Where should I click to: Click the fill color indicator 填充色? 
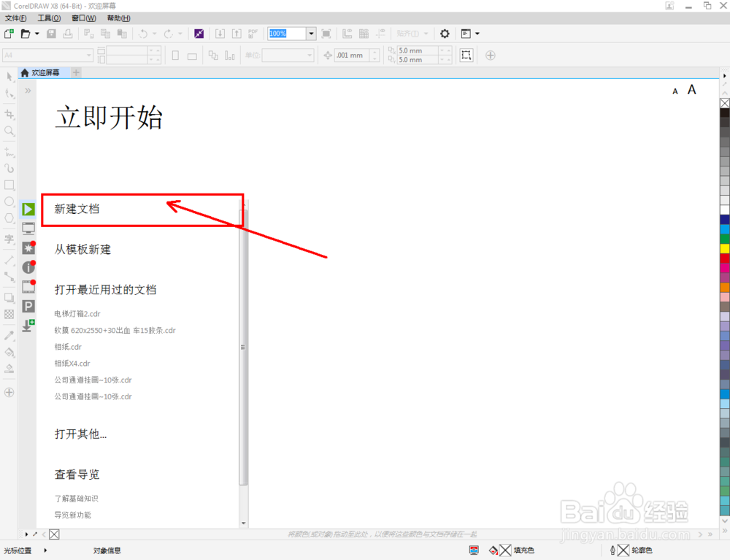(x=512, y=551)
